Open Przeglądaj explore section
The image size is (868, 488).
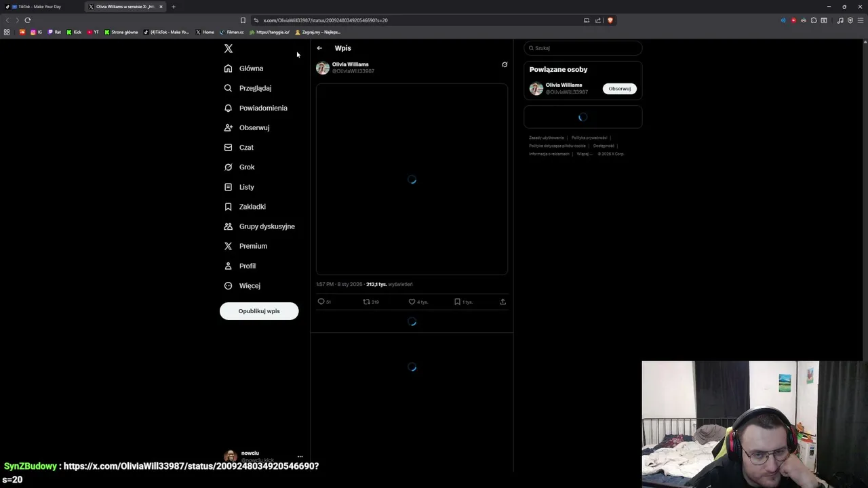248,88
